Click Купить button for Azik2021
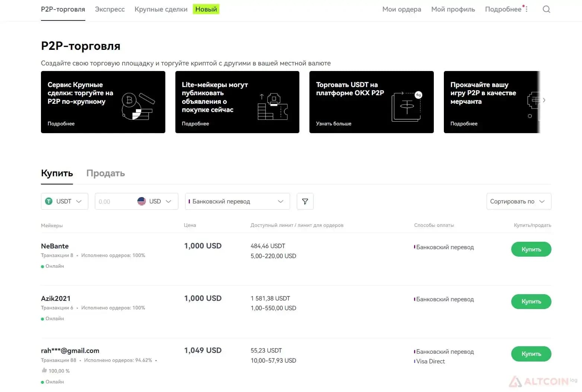582x392 pixels. tap(531, 301)
